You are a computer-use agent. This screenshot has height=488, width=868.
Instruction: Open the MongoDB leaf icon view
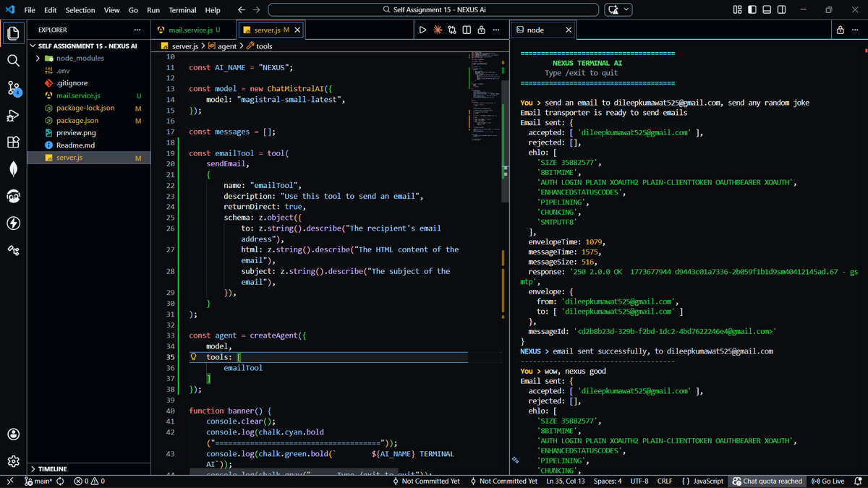coord(13,169)
